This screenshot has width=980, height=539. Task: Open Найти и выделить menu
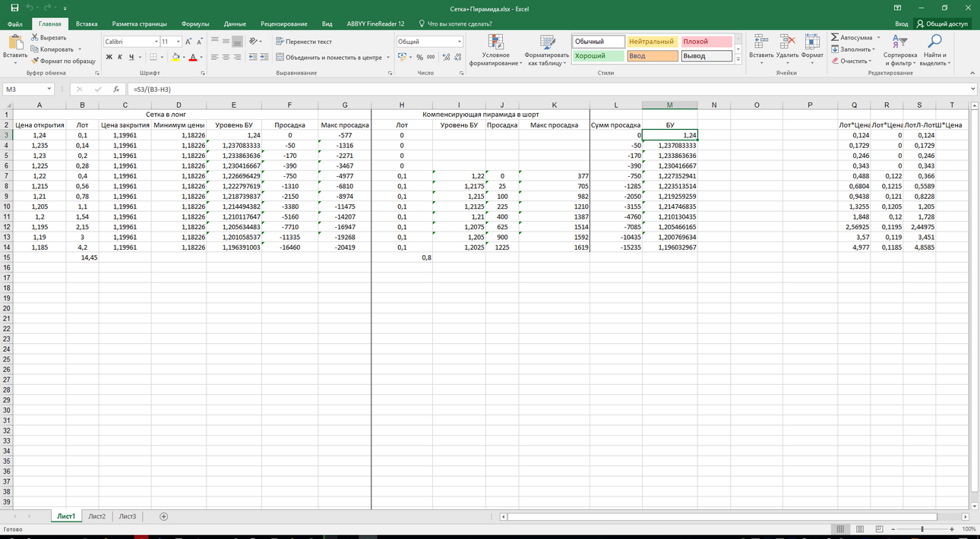[x=934, y=50]
